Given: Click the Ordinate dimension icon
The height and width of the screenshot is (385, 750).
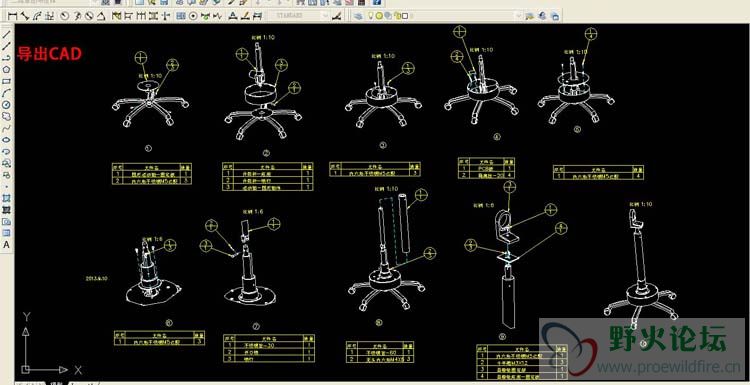Looking at the screenshot, I should click(x=49, y=16).
